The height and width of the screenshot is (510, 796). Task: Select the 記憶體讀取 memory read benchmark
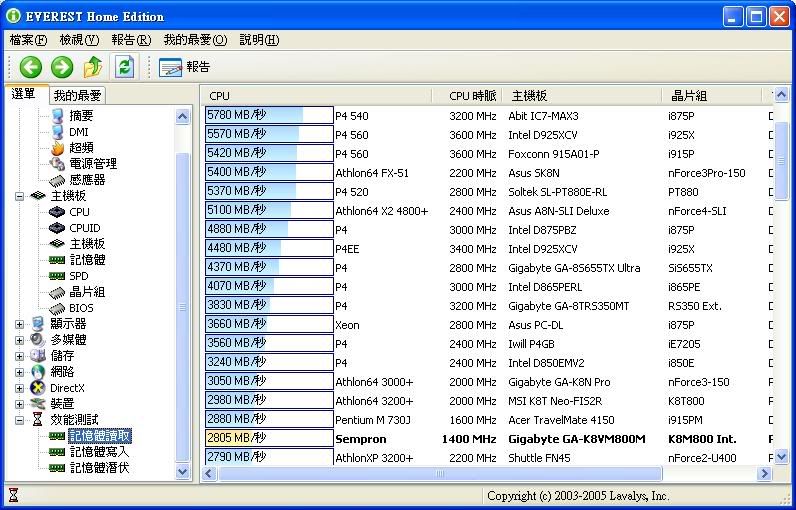tap(101, 435)
